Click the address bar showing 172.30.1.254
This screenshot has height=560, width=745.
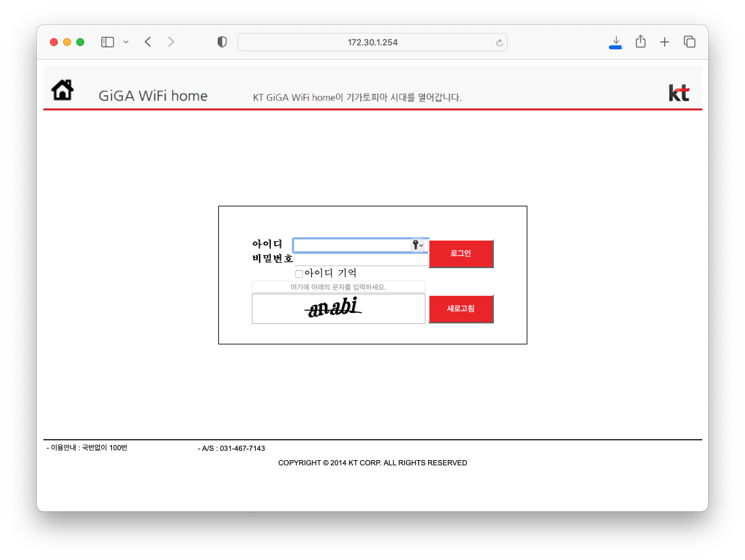(372, 42)
